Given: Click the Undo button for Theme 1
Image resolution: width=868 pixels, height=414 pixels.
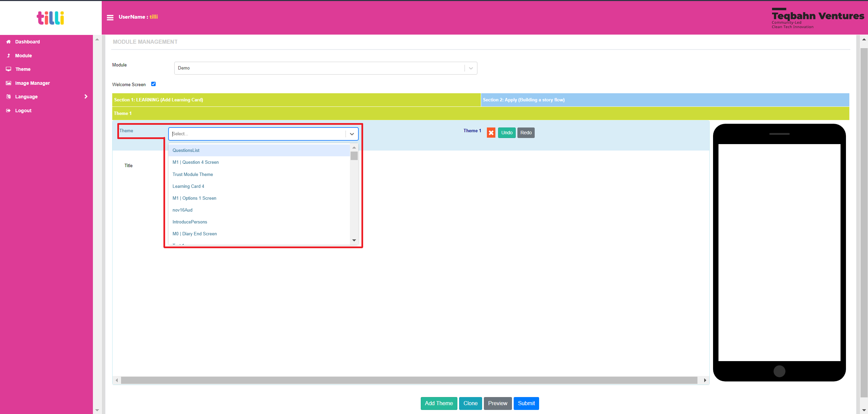Looking at the screenshot, I should point(507,132).
